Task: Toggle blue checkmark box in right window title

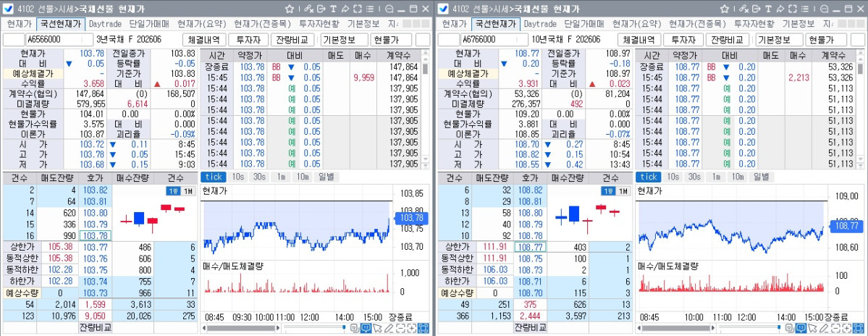Action: coord(444,9)
